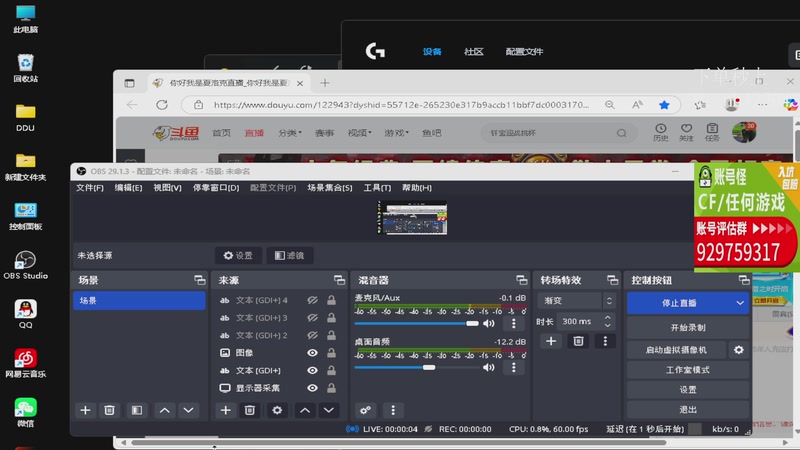Open the 渐变 transition dropdown
This screenshot has width=800, height=450.
[576, 301]
